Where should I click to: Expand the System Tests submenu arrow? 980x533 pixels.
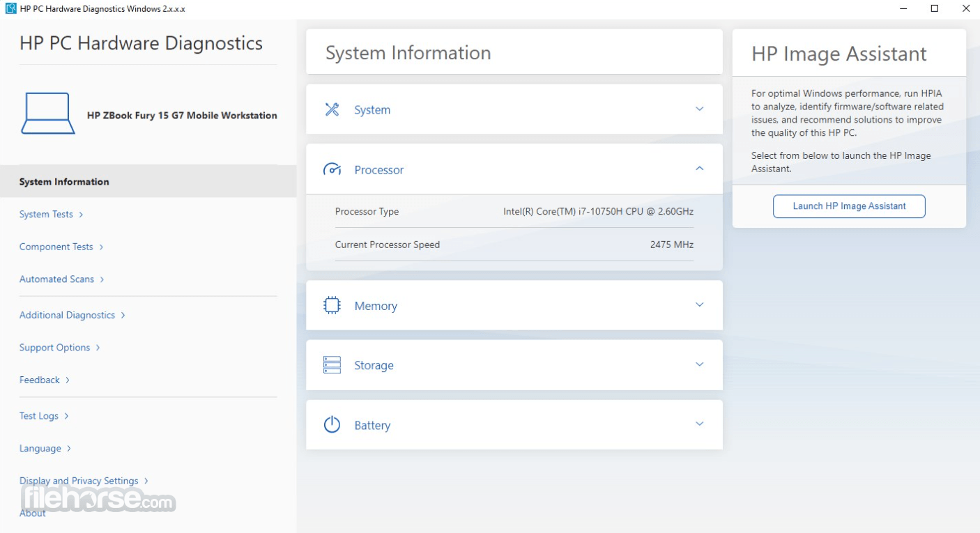81,215
